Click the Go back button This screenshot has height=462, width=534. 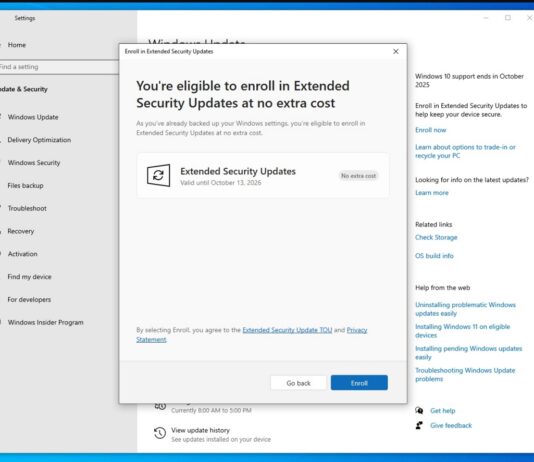click(x=298, y=383)
